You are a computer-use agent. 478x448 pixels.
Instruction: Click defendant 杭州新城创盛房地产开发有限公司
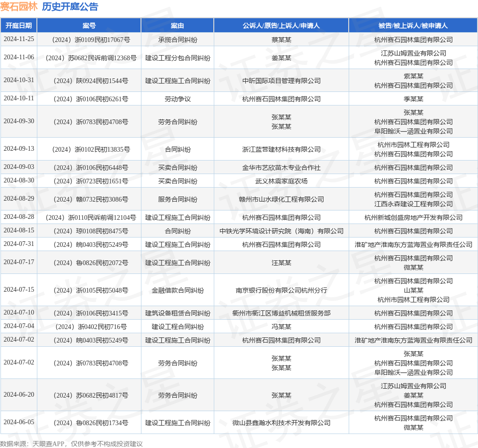point(414,217)
